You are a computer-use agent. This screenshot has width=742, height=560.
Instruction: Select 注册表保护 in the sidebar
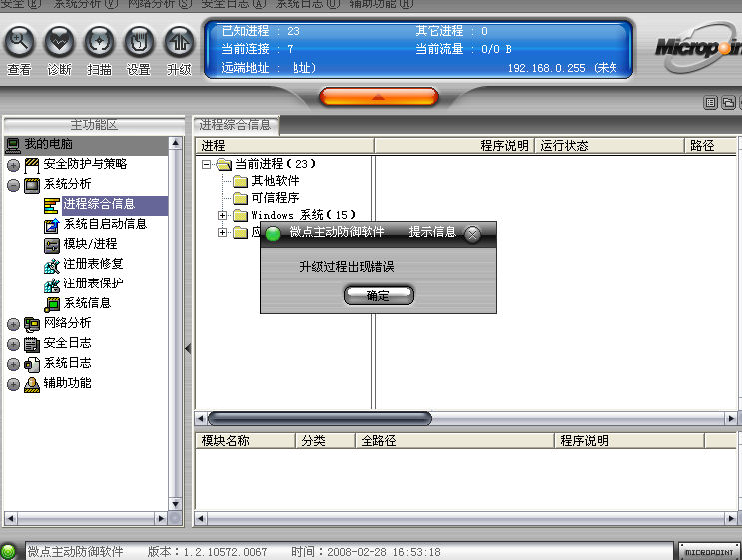point(93,283)
